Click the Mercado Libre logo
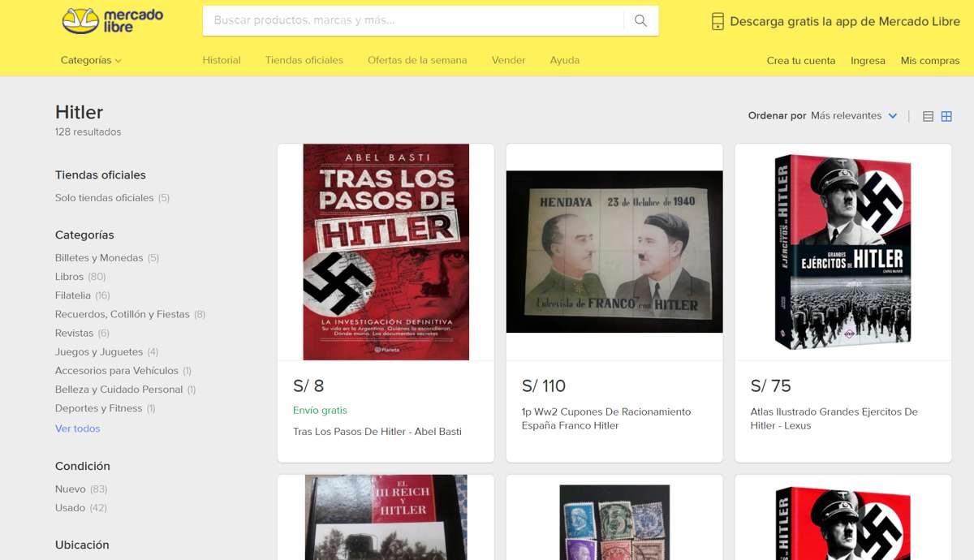974x560 pixels. click(x=113, y=21)
